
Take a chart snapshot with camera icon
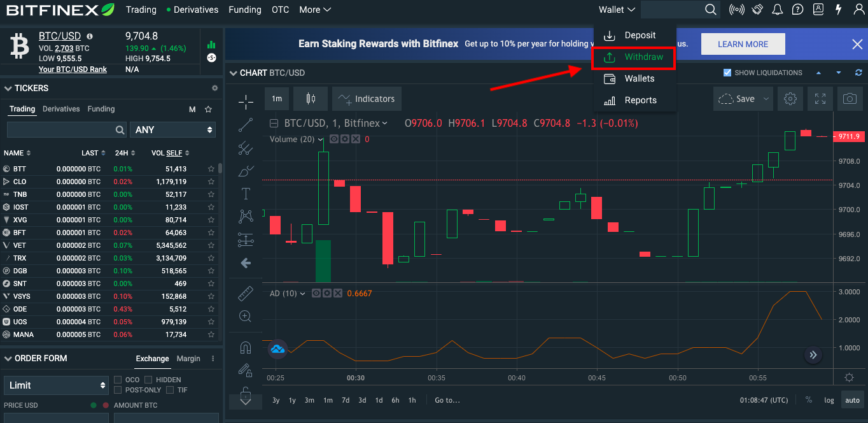[x=850, y=99]
